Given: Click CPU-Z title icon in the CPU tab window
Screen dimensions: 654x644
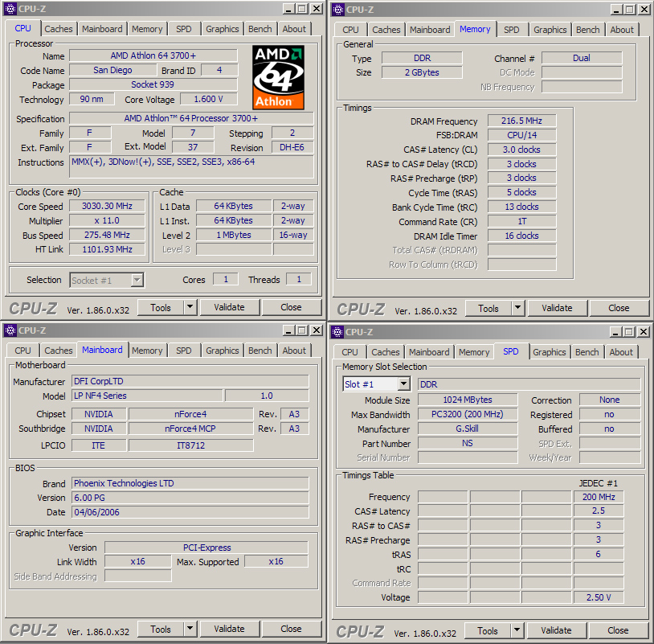Looking at the screenshot, I should click(x=10, y=9).
